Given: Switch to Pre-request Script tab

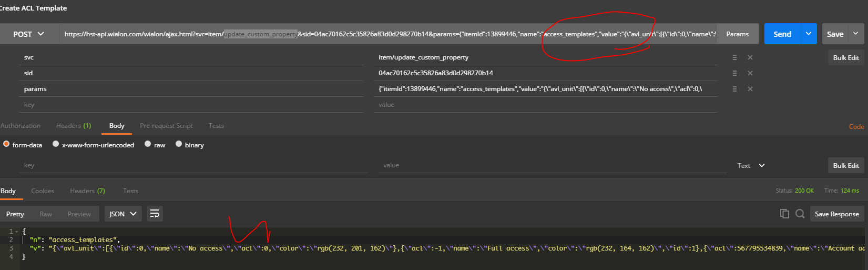Looking at the screenshot, I should [166, 126].
